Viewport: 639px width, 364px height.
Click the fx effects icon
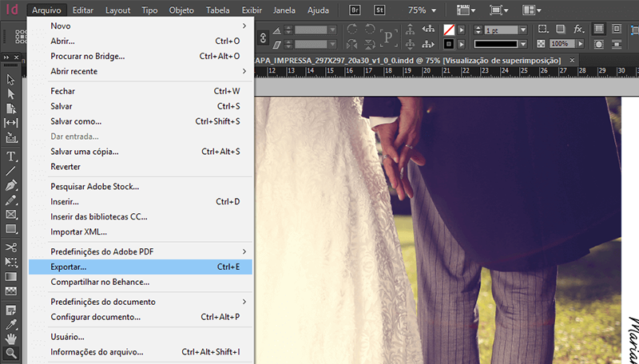578,29
